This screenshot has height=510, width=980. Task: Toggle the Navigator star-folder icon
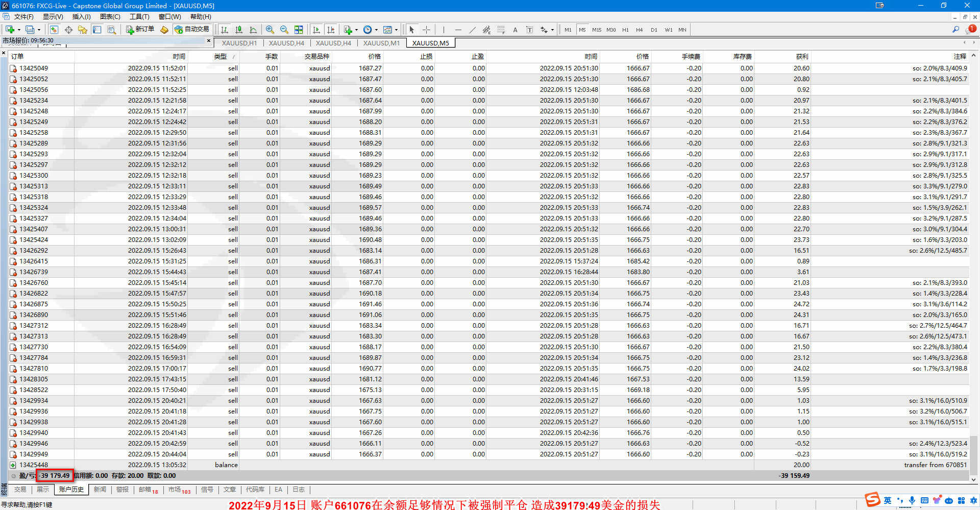coord(83,30)
